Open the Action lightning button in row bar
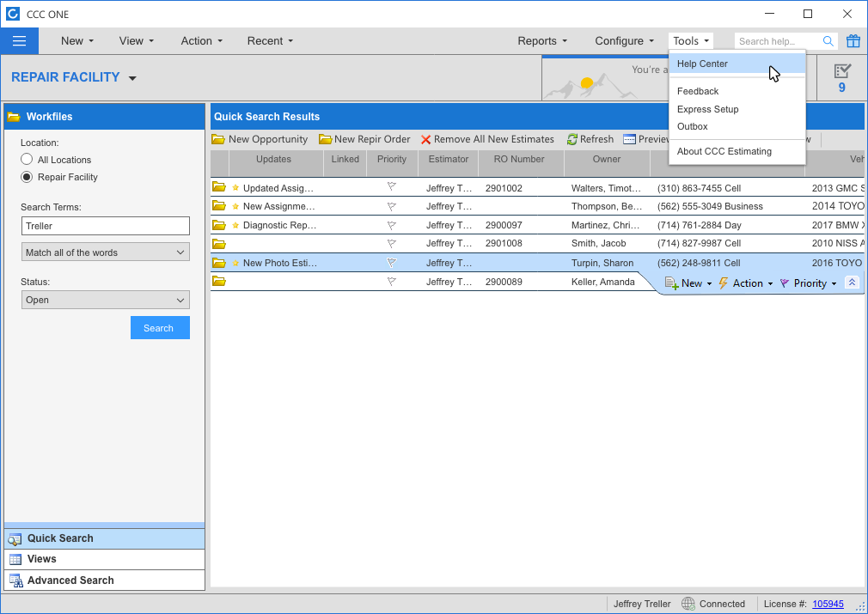 [x=746, y=283]
